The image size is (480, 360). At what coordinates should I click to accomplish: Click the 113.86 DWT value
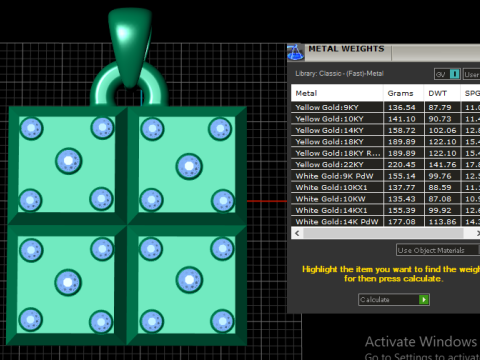tap(442, 222)
